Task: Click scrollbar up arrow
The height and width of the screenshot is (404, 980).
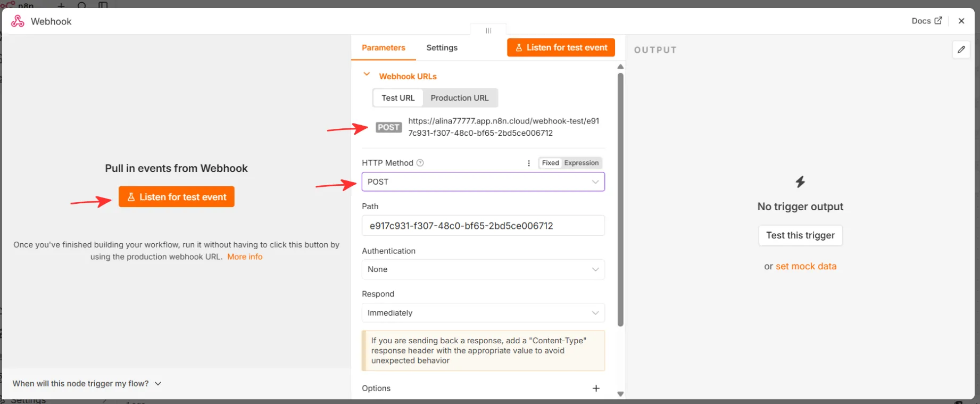Action: pyautogui.click(x=620, y=67)
